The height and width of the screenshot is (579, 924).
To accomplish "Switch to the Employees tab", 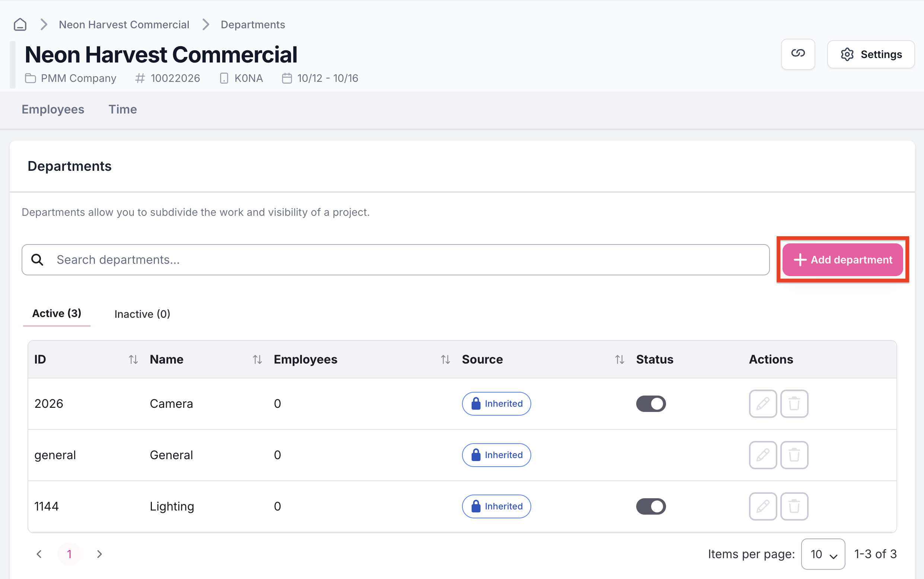I will tap(53, 109).
